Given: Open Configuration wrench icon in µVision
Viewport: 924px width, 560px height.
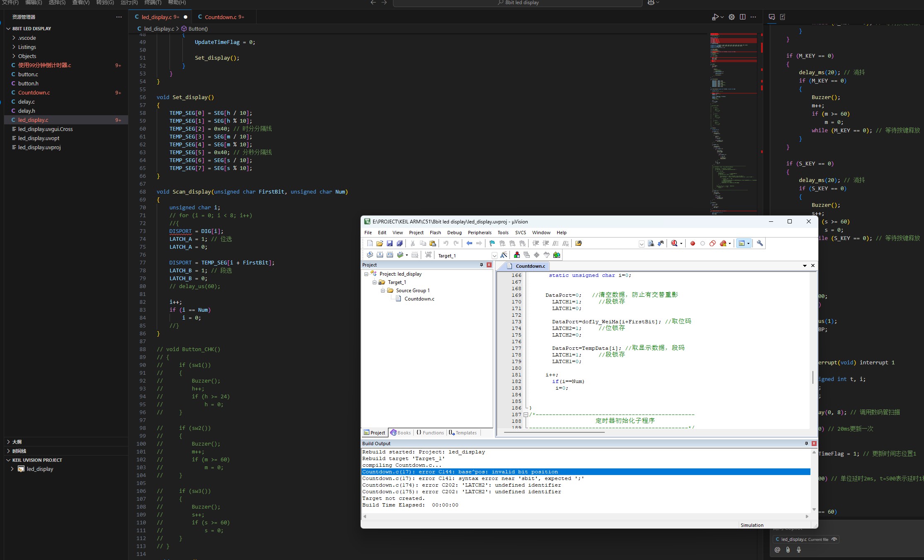Looking at the screenshot, I should point(760,243).
